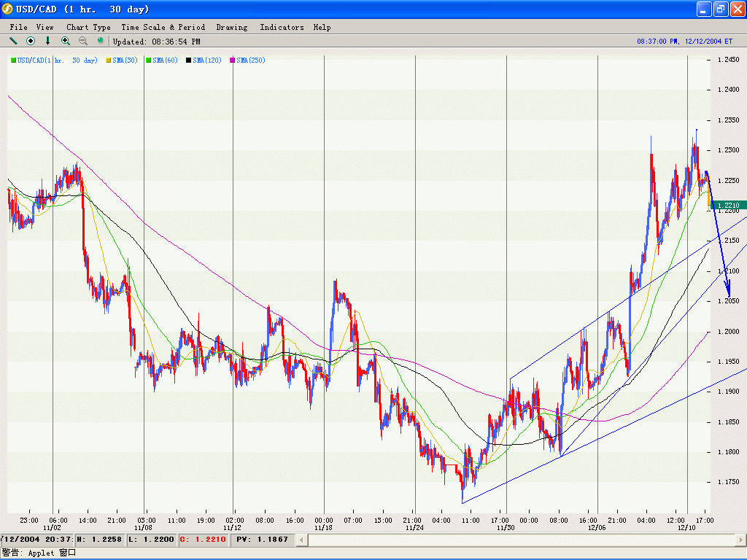Open the Help menu
The width and height of the screenshot is (747, 560).
[322, 27]
